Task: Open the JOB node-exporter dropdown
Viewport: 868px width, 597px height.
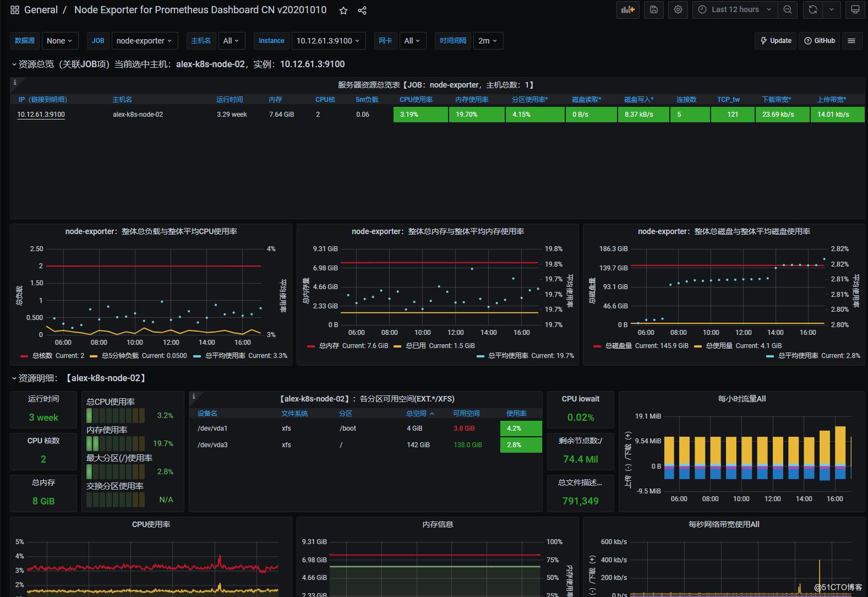Action: pos(144,41)
